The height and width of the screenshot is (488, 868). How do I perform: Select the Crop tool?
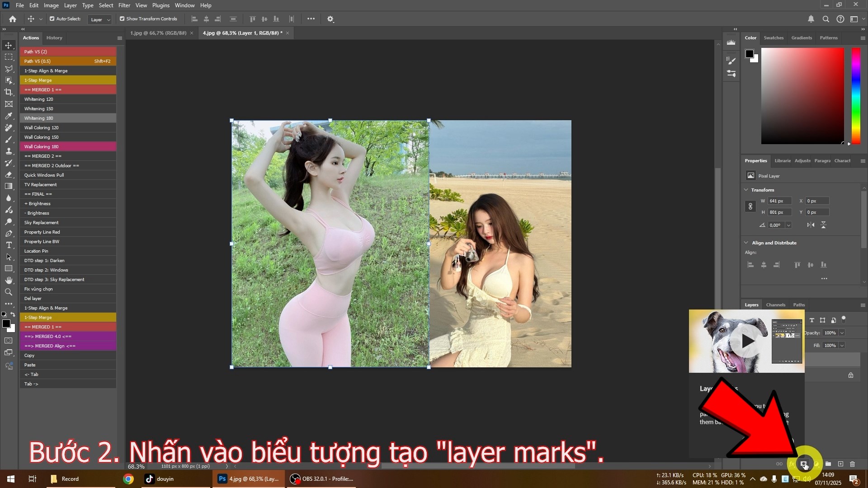pos(9,92)
